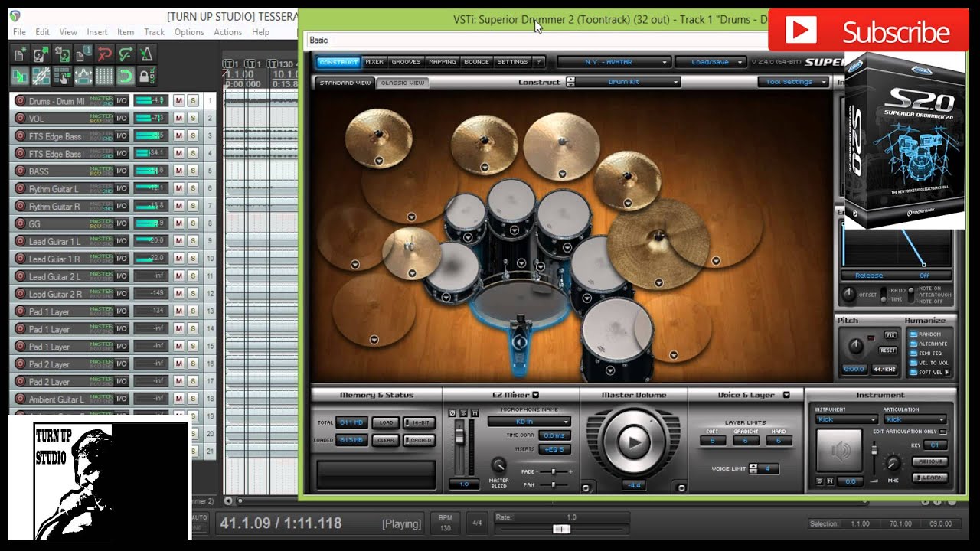
Task: Click the instrument preview speaker pad
Action: point(841,450)
